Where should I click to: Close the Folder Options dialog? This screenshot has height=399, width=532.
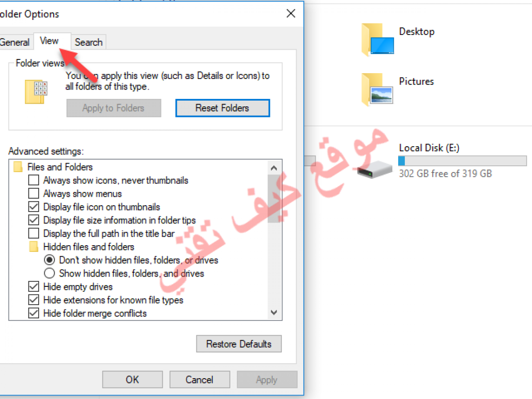pyautogui.click(x=291, y=14)
